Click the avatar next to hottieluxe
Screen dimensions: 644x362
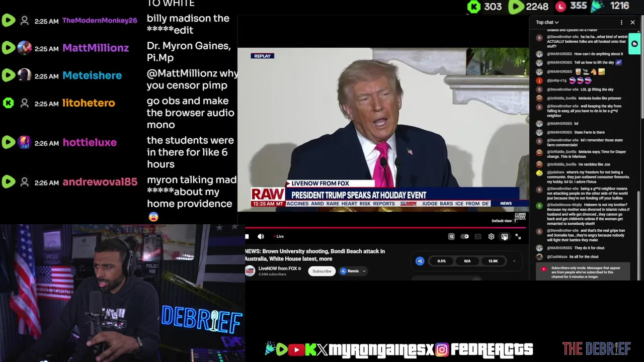pos(24,142)
